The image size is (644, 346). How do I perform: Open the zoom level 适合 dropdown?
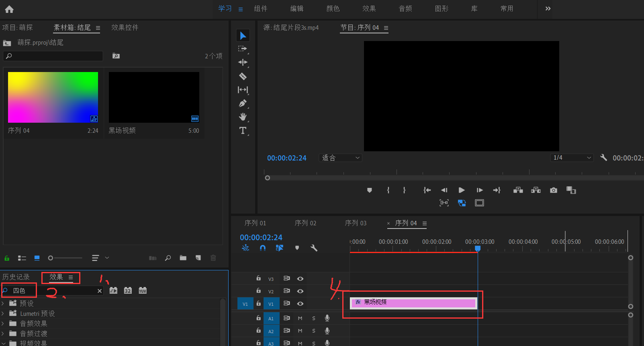[341, 158]
